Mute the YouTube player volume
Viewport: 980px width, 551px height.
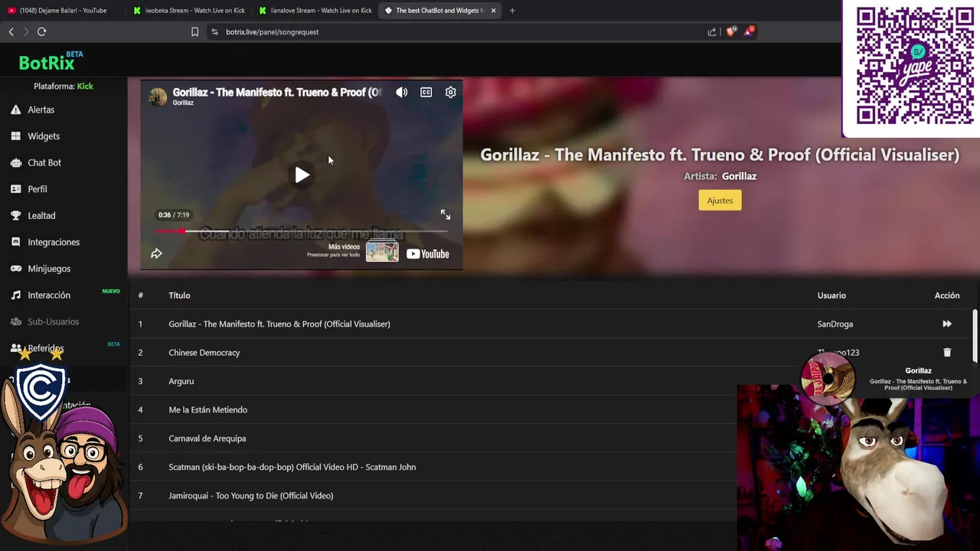(401, 92)
